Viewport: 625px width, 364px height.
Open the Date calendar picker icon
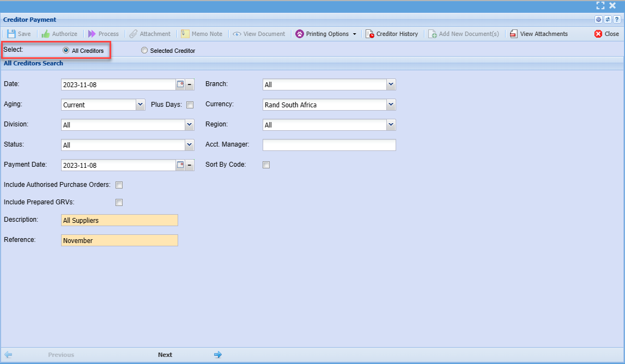click(180, 84)
